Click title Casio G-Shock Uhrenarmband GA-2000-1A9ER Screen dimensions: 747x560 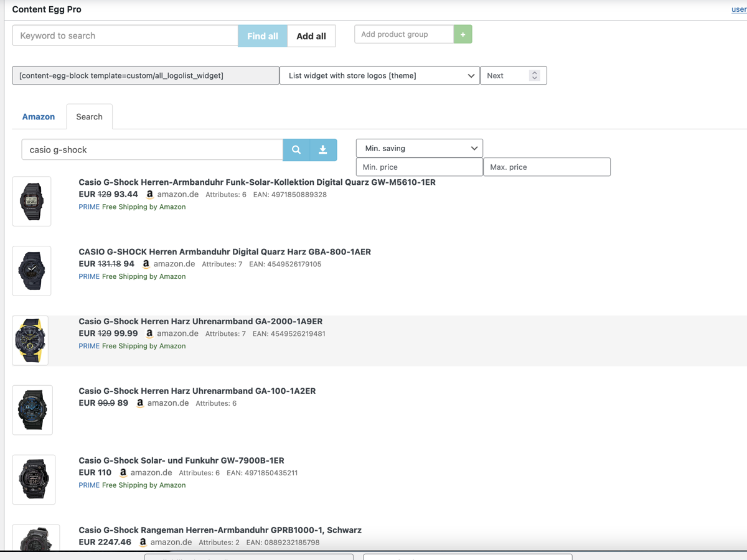tap(200, 322)
